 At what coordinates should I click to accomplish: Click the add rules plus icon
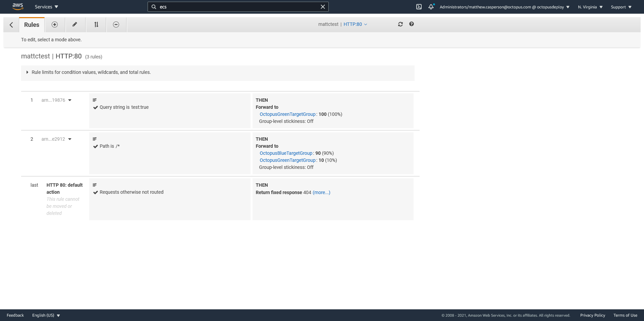55,25
